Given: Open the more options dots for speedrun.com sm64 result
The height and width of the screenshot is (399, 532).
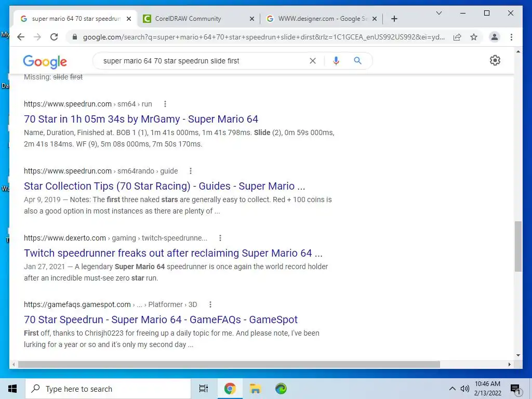Looking at the screenshot, I should [x=165, y=104].
